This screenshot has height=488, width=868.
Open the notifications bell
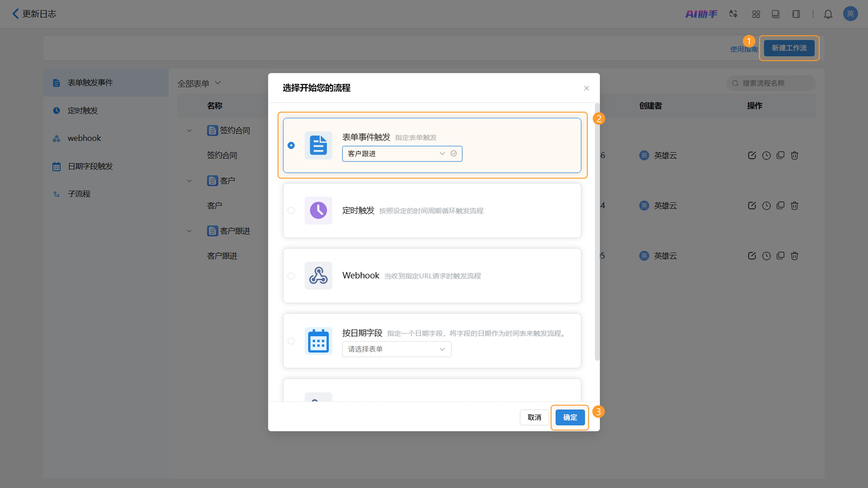pos(828,14)
